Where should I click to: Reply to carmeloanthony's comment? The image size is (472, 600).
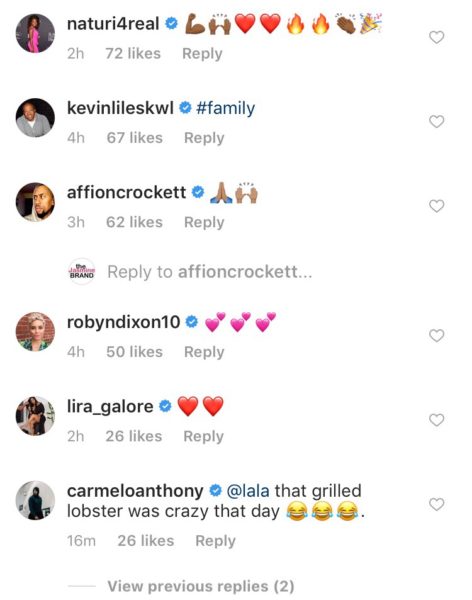point(216,541)
